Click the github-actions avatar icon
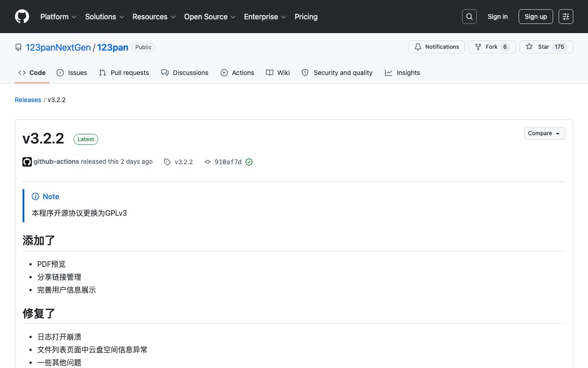This screenshot has height=368, width=588. point(27,162)
